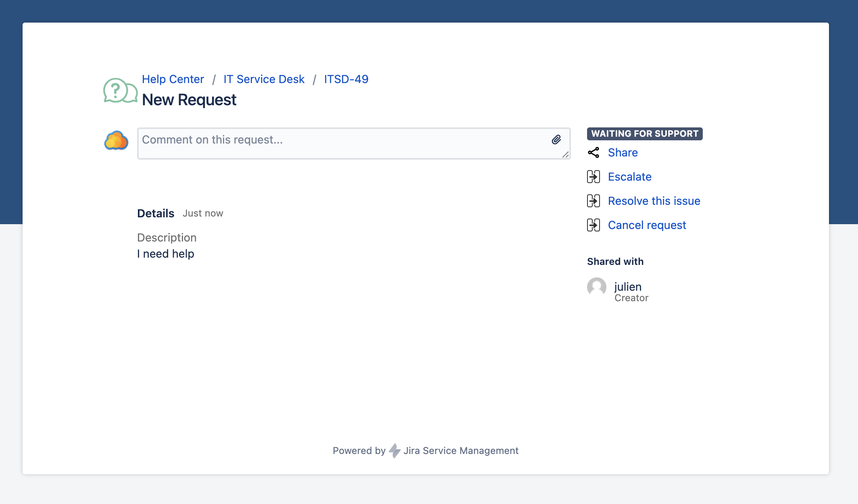
Task: Open the Help Center breadcrumb link
Action: 173,79
